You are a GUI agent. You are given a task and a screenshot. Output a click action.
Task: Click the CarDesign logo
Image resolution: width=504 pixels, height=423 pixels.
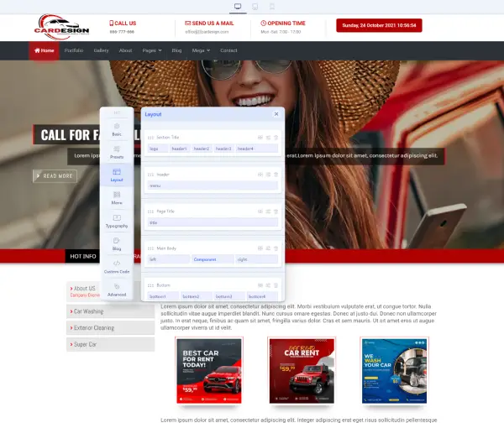click(61, 27)
